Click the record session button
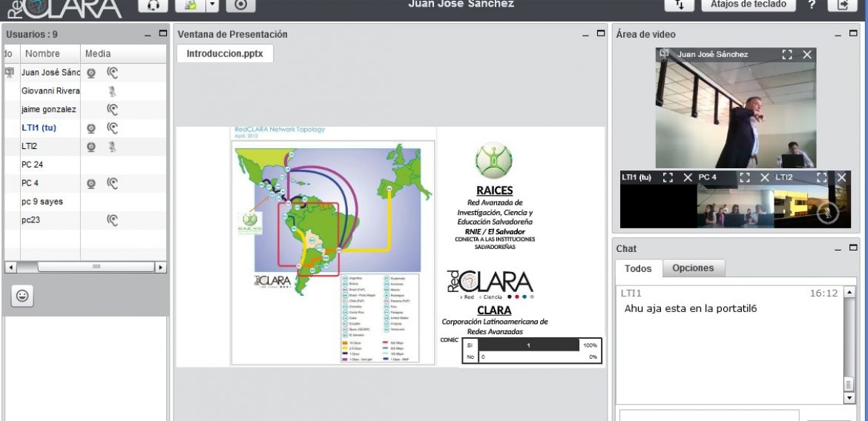Viewport: 868px width, 421px height. 240,5
